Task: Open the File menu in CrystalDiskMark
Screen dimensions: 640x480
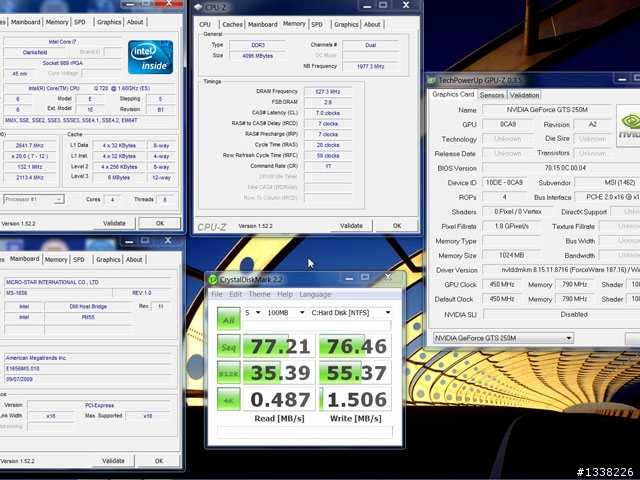Action: [217, 294]
